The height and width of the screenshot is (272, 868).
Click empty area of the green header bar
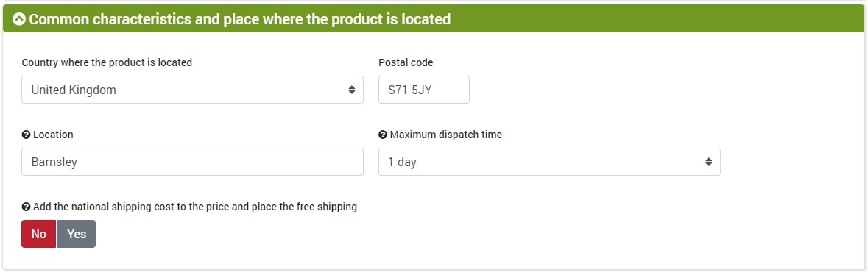click(653, 19)
